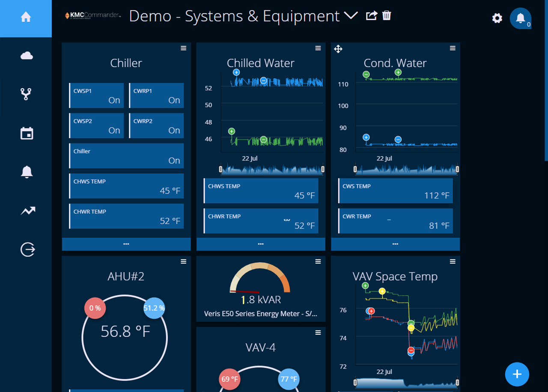Add a new card with the plus button
The width and height of the screenshot is (548, 392).
(x=517, y=374)
